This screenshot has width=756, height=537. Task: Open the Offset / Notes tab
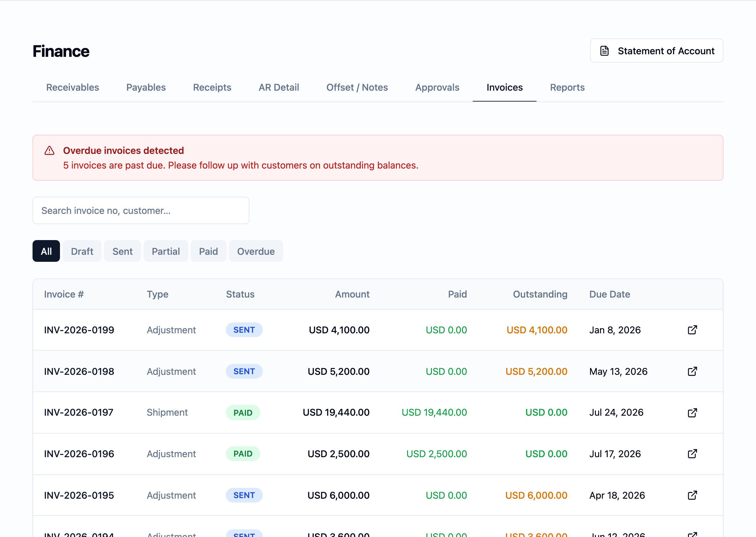pyautogui.click(x=357, y=87)
